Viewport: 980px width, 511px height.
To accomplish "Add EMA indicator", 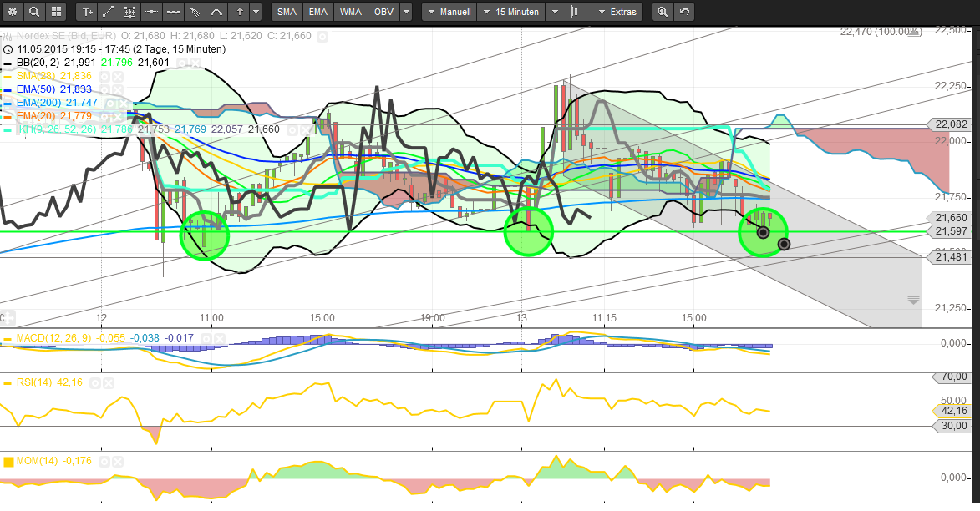I will point(318,11).
